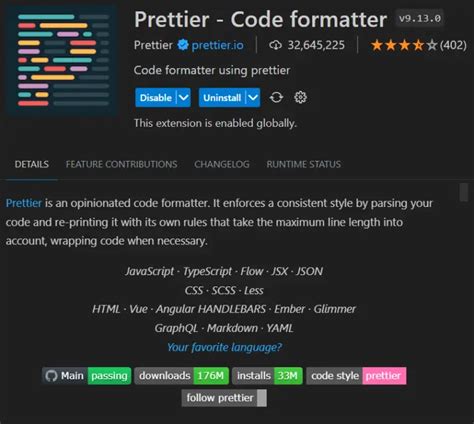Click the v9.13.0 version label
Screen dimensions: 474x424
(x=420, y=18)
